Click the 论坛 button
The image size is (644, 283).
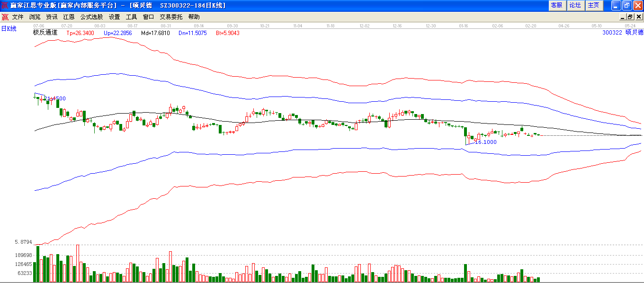(x=575, y=5)
